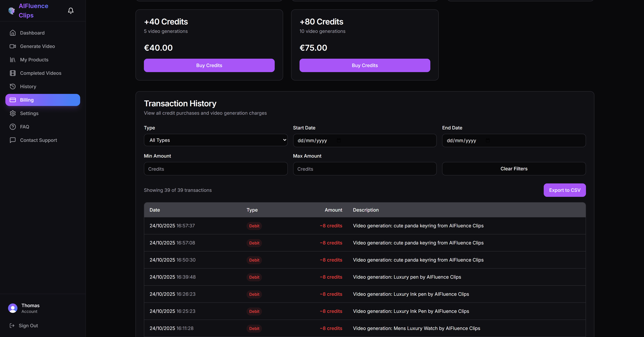Go to Contact Support page
The height and width of the screenshot is (337, 644).
tap(38, 140)
